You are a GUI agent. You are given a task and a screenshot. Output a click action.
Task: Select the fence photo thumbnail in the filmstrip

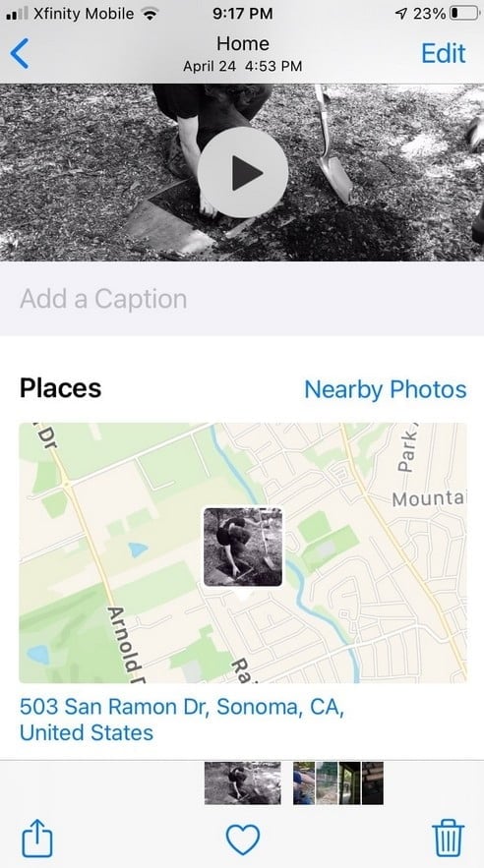click(327, 782)
